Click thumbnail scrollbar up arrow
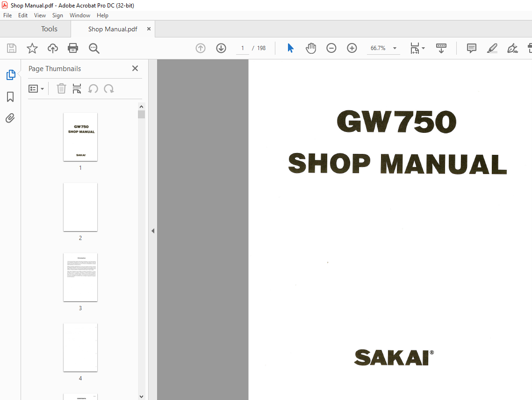This screenshot has width=532, height=400. pos(142,107)
